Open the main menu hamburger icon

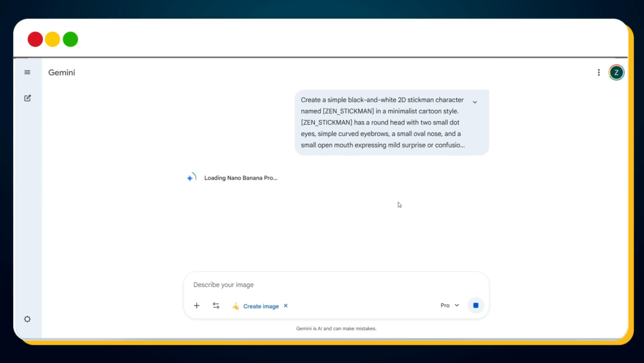tap(27, 72)
